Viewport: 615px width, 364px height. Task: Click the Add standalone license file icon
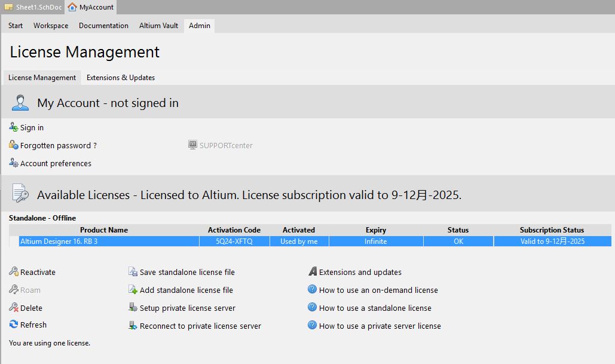(133, 289)
